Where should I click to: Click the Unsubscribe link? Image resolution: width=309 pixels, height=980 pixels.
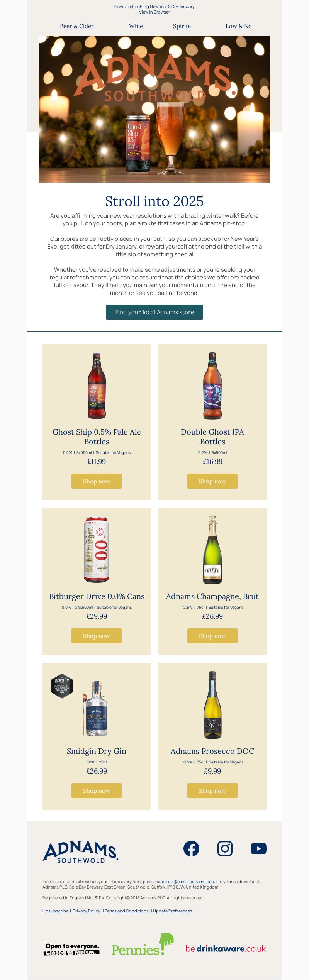tap(55, 911)
